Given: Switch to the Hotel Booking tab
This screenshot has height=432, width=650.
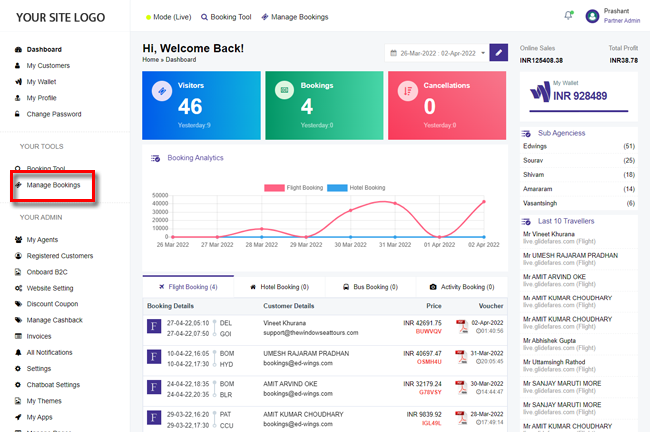Looking at the screenshot, I should [279, 287].
